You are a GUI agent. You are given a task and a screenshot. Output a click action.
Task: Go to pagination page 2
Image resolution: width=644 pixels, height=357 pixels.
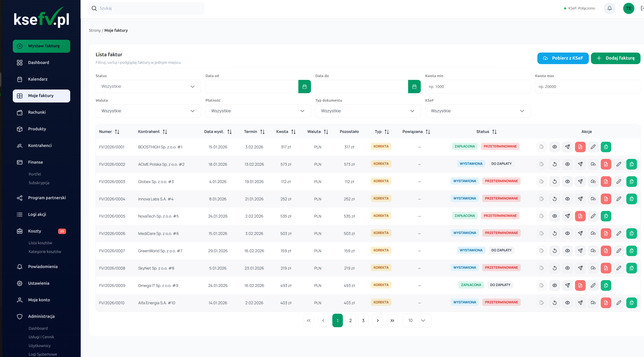tap(350, 320)
